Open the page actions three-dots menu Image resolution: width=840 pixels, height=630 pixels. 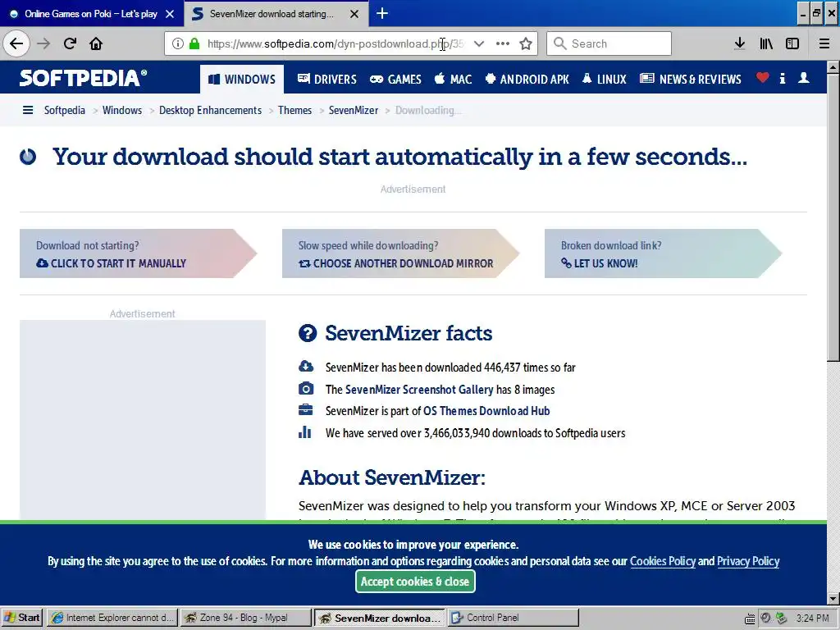coord(503,43)
